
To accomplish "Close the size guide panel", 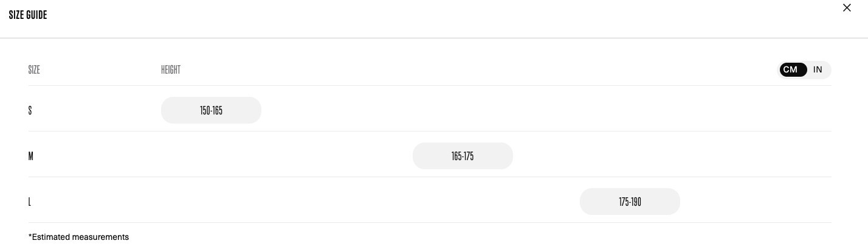I will point(847,8).
